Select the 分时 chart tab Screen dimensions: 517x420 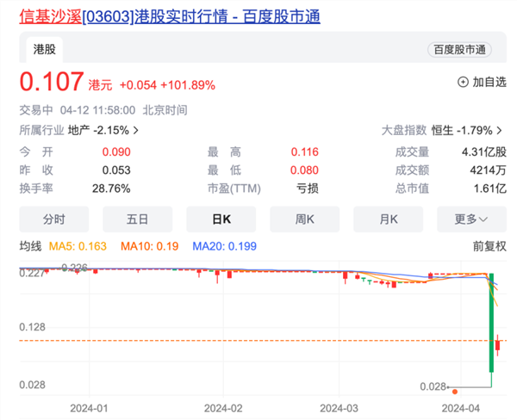[x=53, y=219]
